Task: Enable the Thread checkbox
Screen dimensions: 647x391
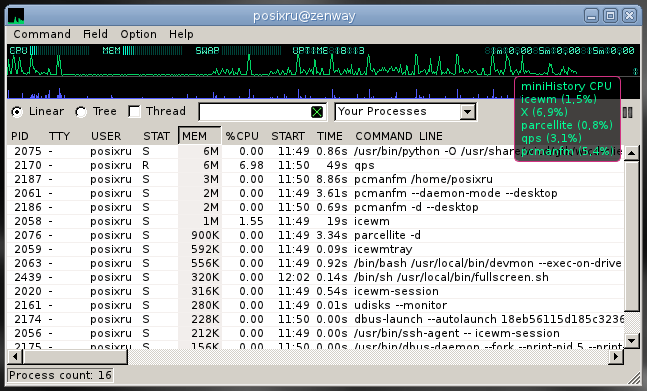Action: (x=134, y=111)
